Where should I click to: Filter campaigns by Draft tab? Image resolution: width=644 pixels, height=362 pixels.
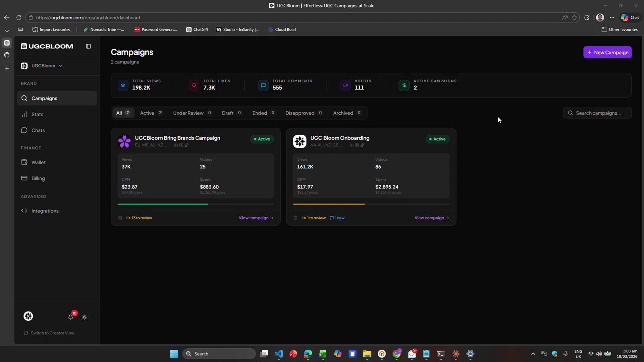point(231,113)
